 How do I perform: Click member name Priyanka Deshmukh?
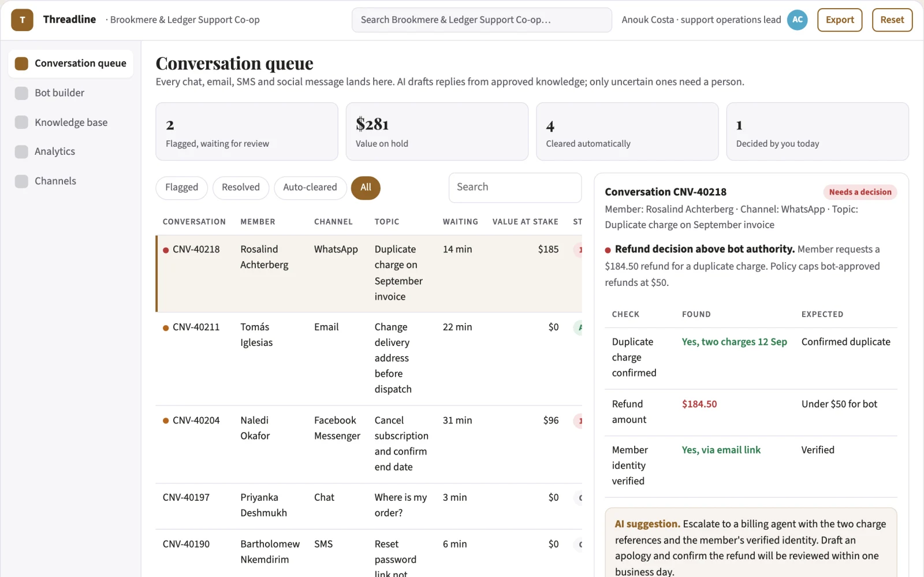coord(264,505)
